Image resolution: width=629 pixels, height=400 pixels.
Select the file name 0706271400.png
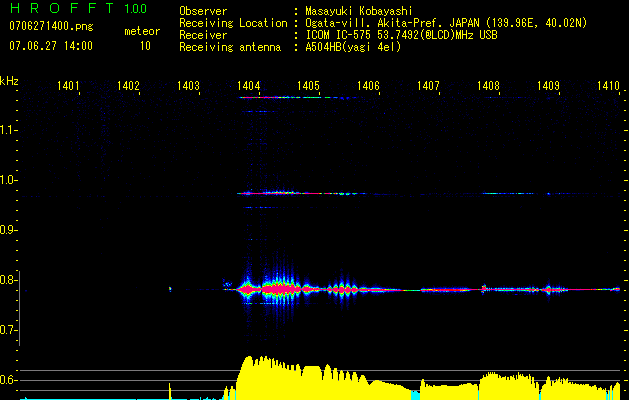[x=51, y=26]
